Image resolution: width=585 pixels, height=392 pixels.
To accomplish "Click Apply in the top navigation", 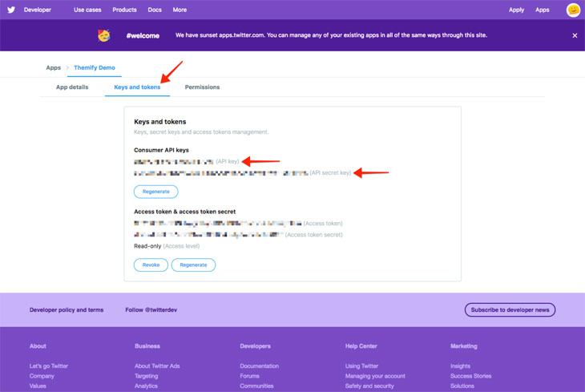I will click(x=516, y=10).
